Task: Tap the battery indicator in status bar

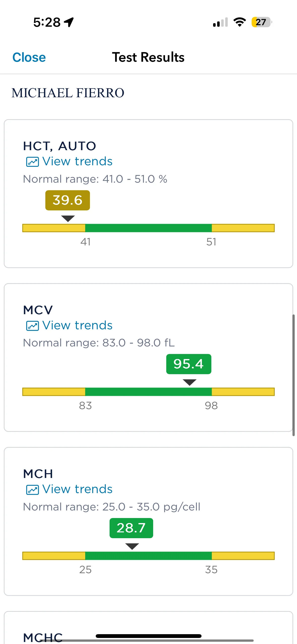Action: [261, 22]
